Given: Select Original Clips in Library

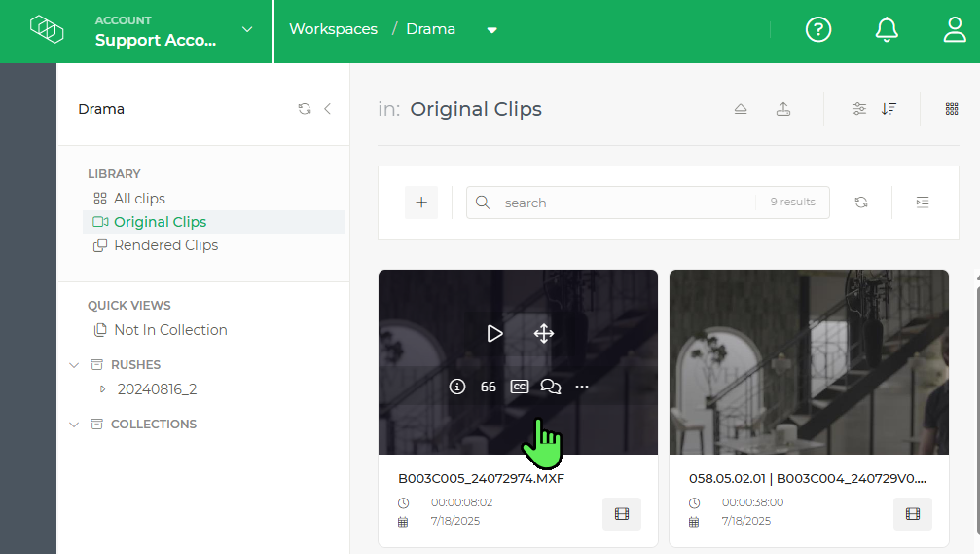Looking at the screenshot, I should pos(213,222).
